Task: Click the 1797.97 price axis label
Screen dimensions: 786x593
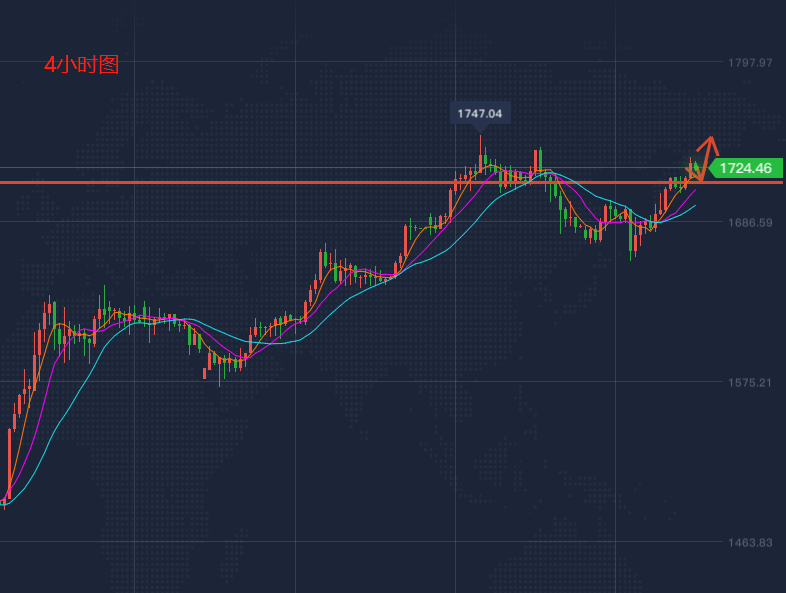Action: click(x=750, y=63)
